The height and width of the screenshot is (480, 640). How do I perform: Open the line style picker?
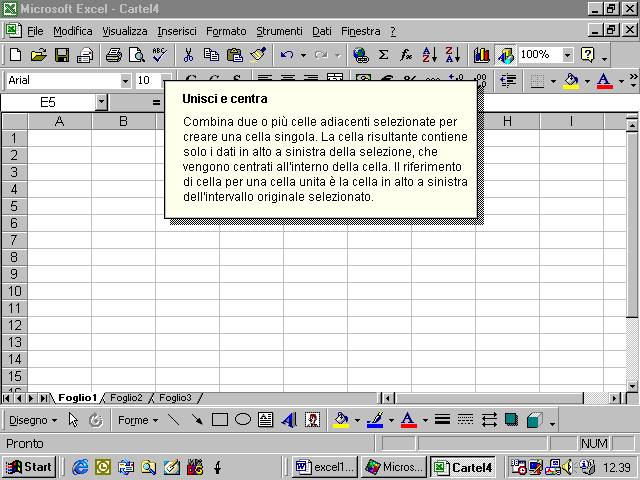(x=442, y=420)
